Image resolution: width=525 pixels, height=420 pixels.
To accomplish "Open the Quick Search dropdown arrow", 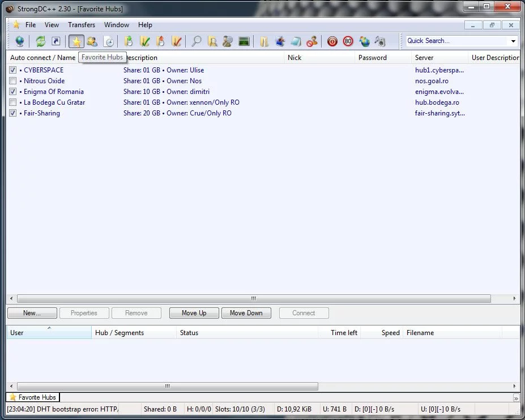I will [x=513, y=41].
